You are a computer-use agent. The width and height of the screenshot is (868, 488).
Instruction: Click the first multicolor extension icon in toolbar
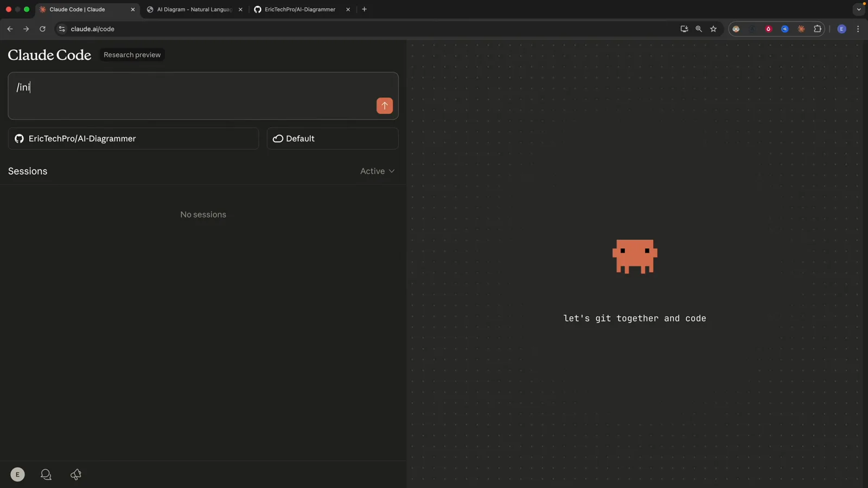point(736,29)
